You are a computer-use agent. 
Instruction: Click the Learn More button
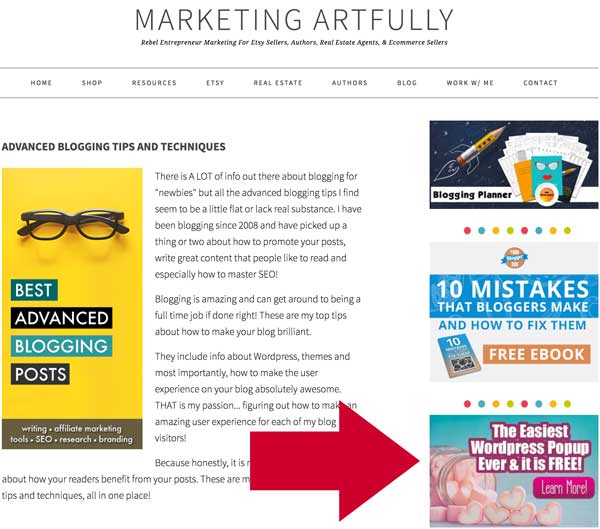pyautogui.click(x=563, y=488)
